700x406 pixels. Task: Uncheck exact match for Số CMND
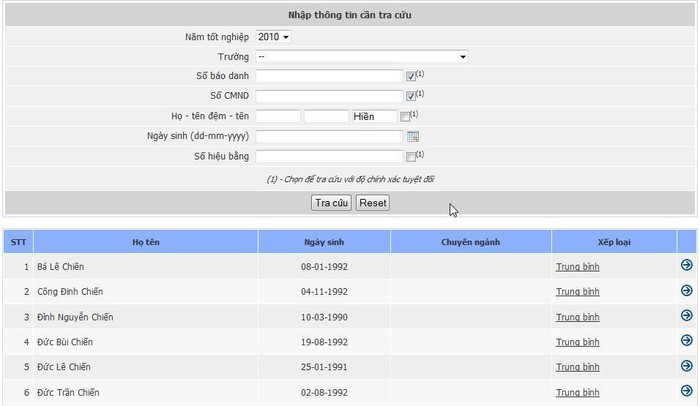pos(411,96)
